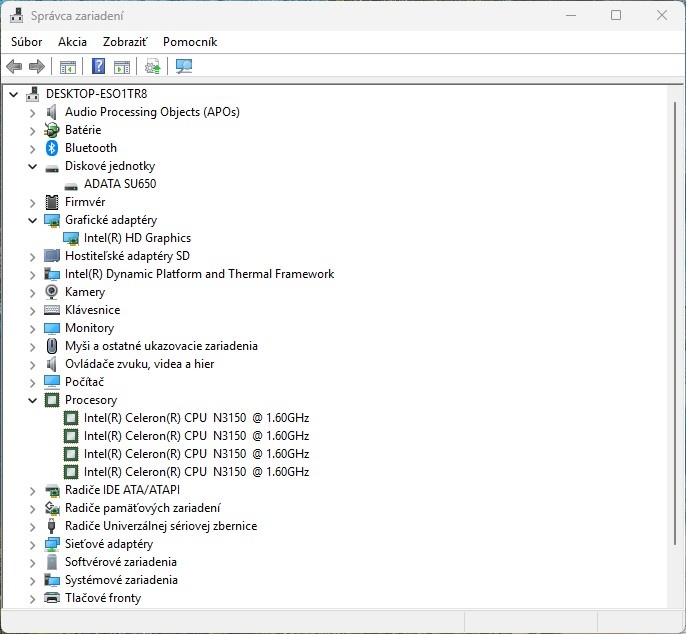Click the Klávesnice keyboard icon
The image size is (686, 634).
coord(52,310)
